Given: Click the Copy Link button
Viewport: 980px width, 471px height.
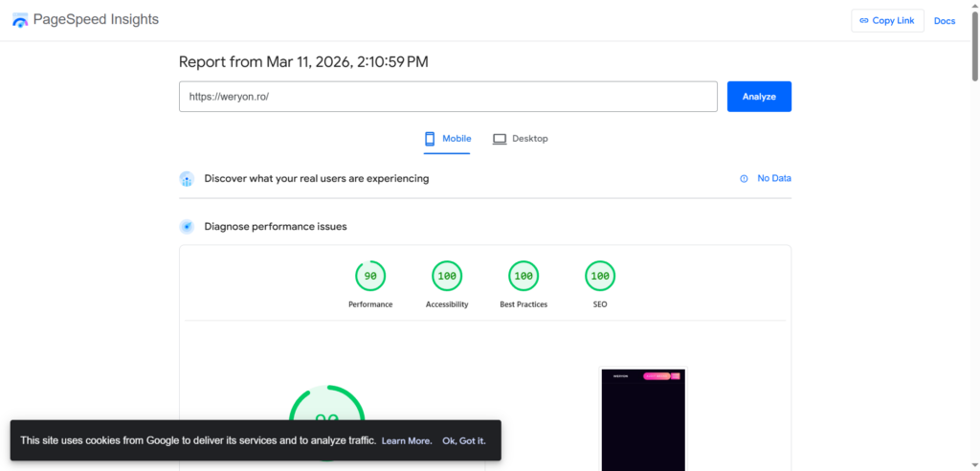Looking at the screenshot, I should click(x=887, y=21).
